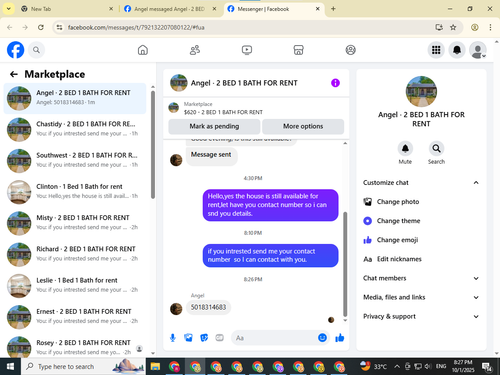Open Leslie - 1 Bed 1 Bath for rent chat
The width and height of the screenshot is (500, 375).
(x=75, y=286)
